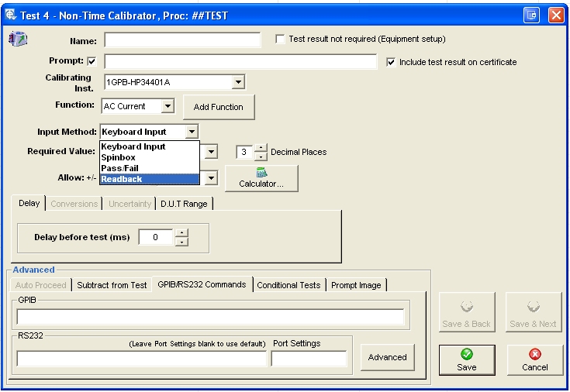Uncheck Include test result on certificate
Image resolution: width=570 pixels, height=392 pixels.
(391, 62)
